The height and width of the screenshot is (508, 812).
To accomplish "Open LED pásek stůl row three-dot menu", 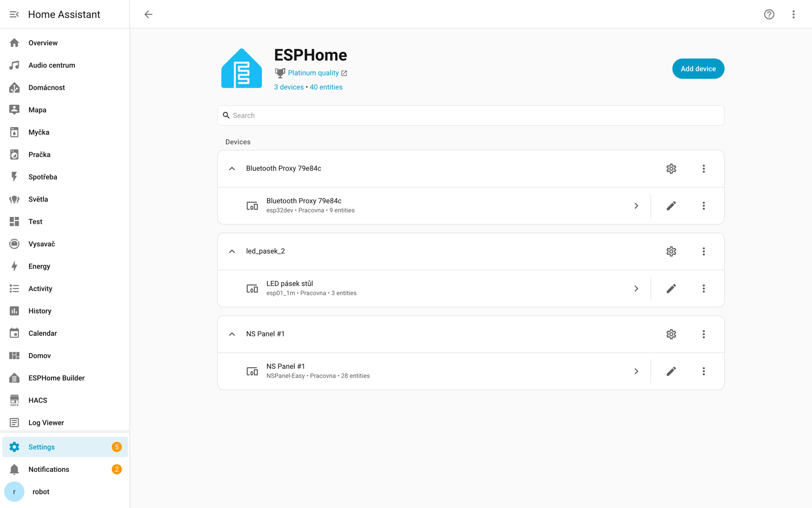I will 704,289.
